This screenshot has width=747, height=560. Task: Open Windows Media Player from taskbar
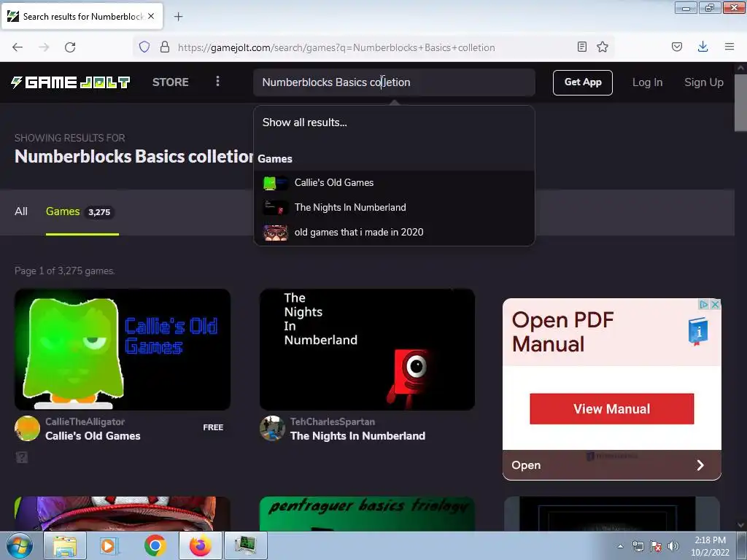pos(109,545)
